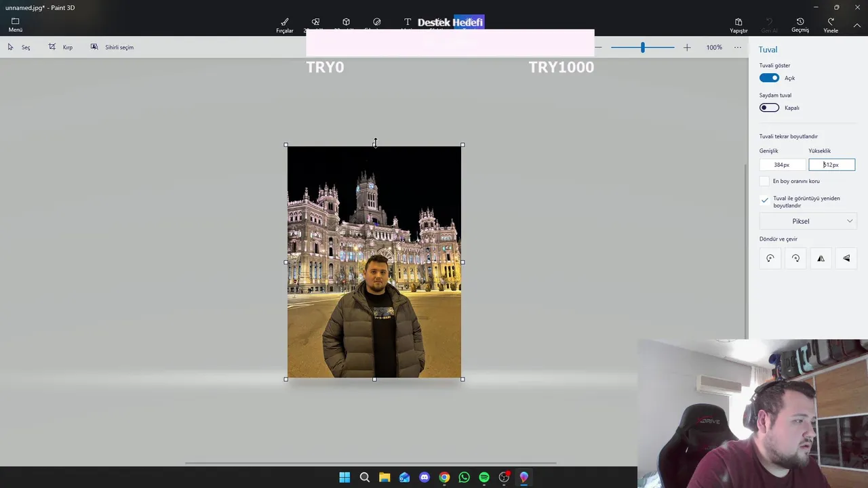
Task: Click the bottom-right canvas corner handle
Action: pos(462,379)
